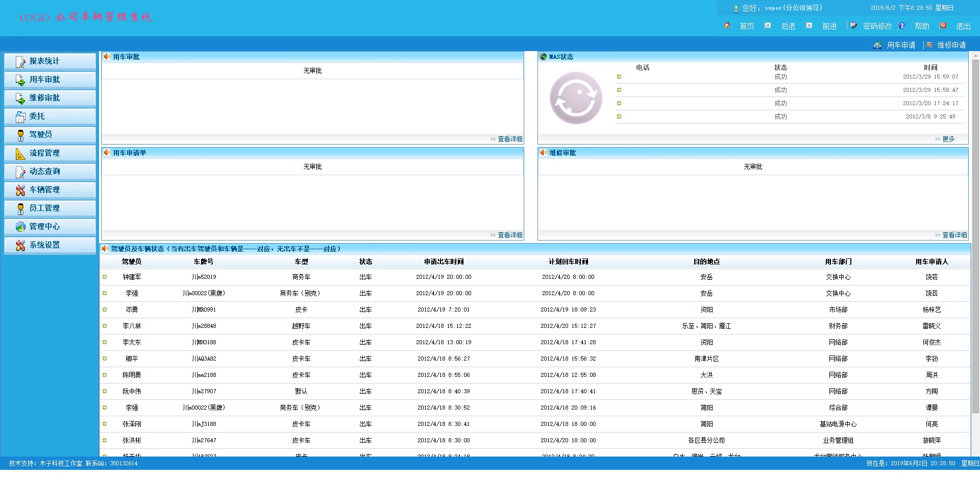This screenshot has height=478, width=980.
Task: Click the user avatar icon beside 您好
Action: tap(736, 9)
